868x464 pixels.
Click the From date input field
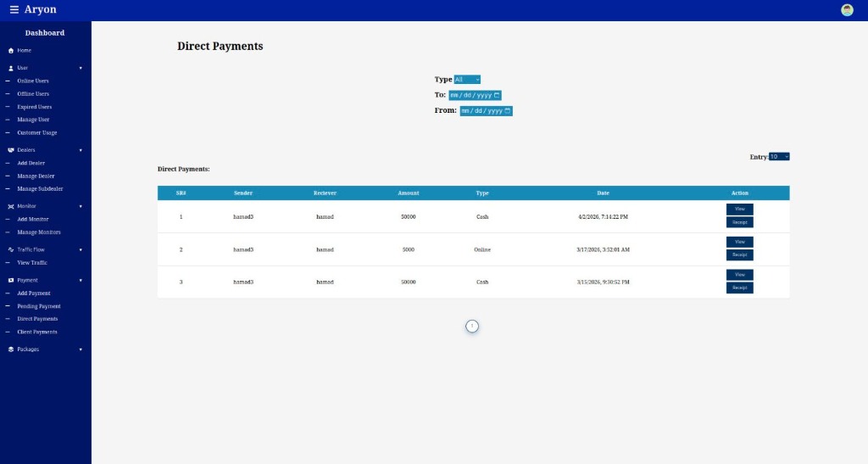(x=486, y=111)
